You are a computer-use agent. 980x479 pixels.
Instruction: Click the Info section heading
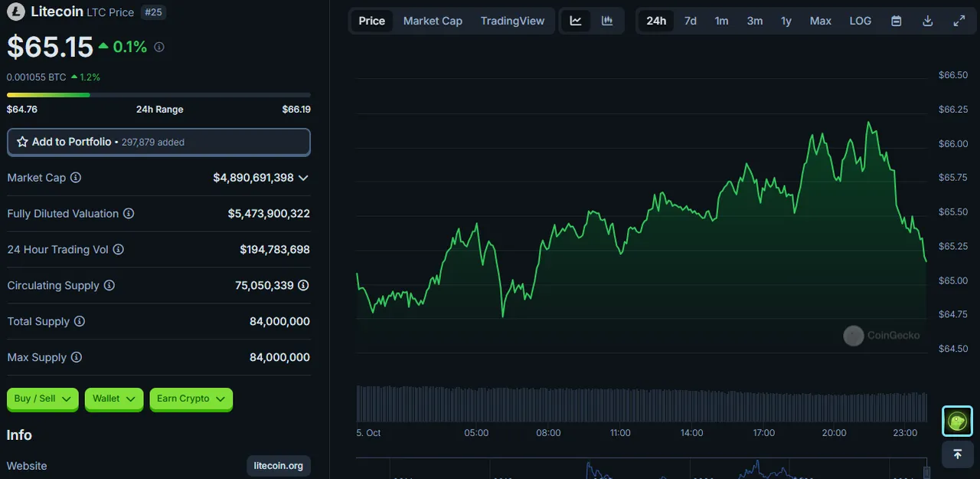19,435
